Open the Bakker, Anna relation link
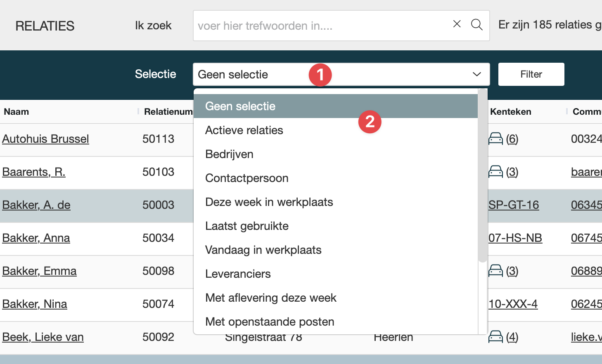 [36, 238]
